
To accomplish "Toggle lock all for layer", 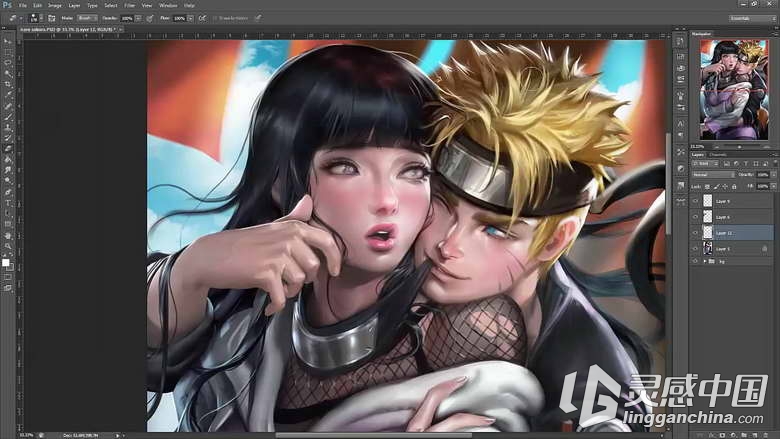I will coord(734,186).
